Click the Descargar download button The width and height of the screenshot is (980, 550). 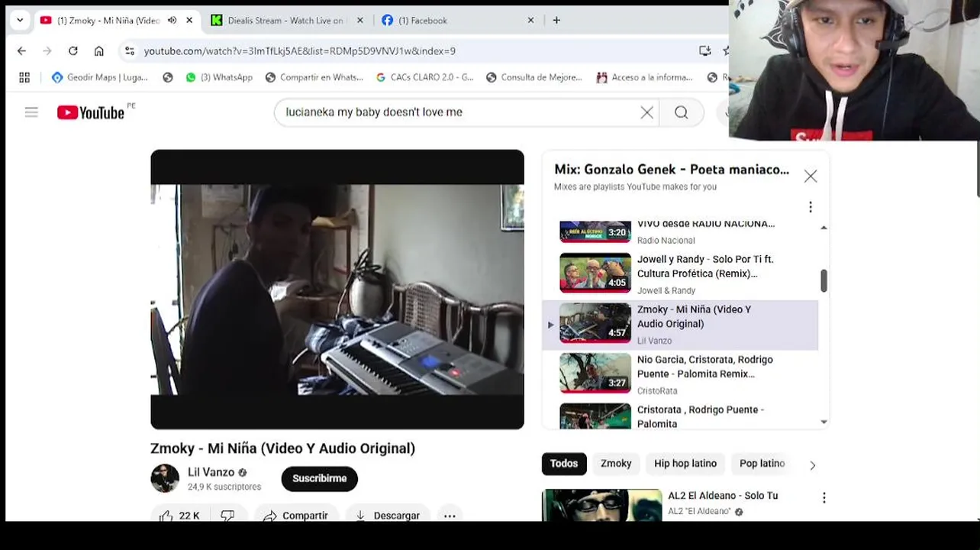pyautogui.click(x=388, y=516)
